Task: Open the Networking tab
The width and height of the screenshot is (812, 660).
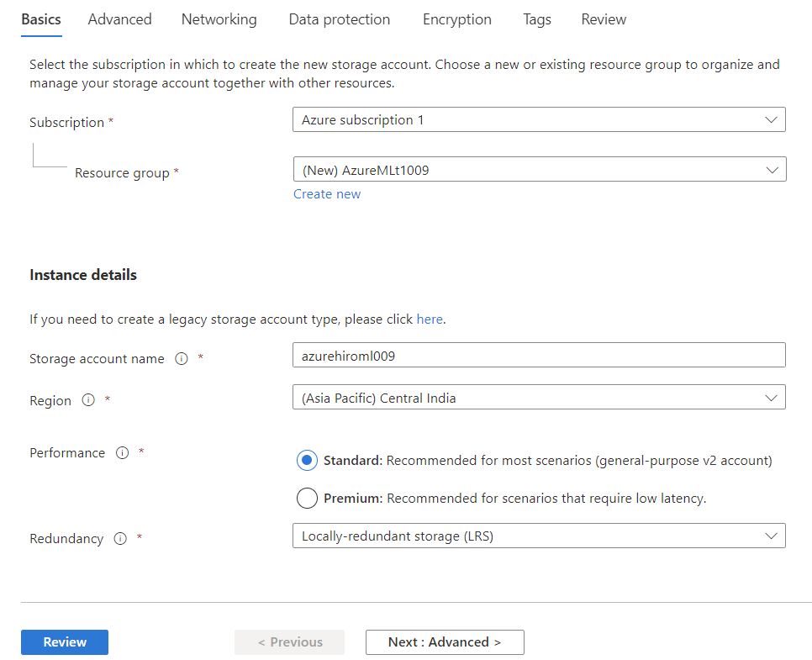Action: click(219, 19)
